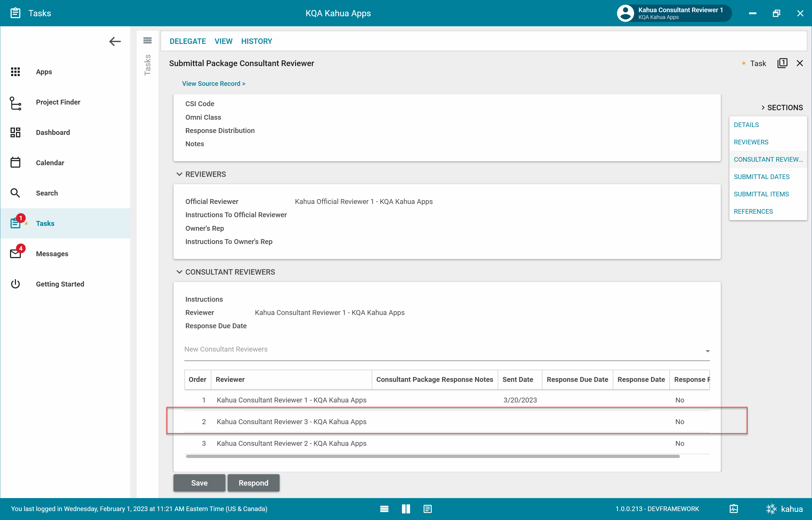The width and height of the screenshot is (812, 520).
Task: Follow the View Source Record link
Action: click(x=214, y=83)
